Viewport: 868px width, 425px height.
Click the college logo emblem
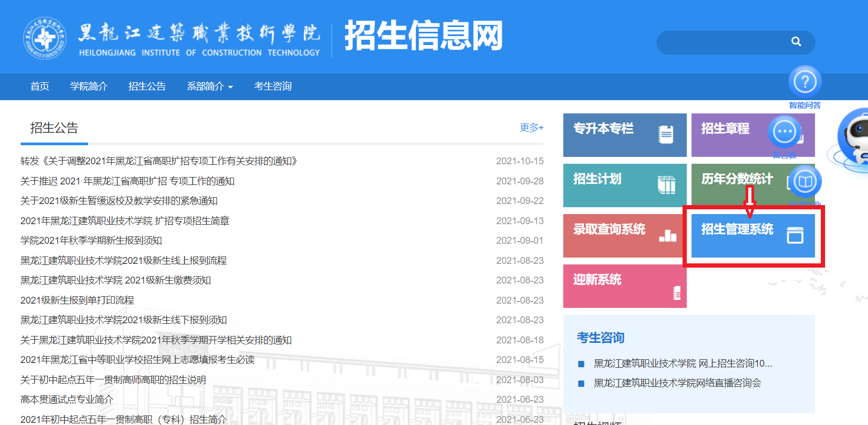(x=45, y=38)
